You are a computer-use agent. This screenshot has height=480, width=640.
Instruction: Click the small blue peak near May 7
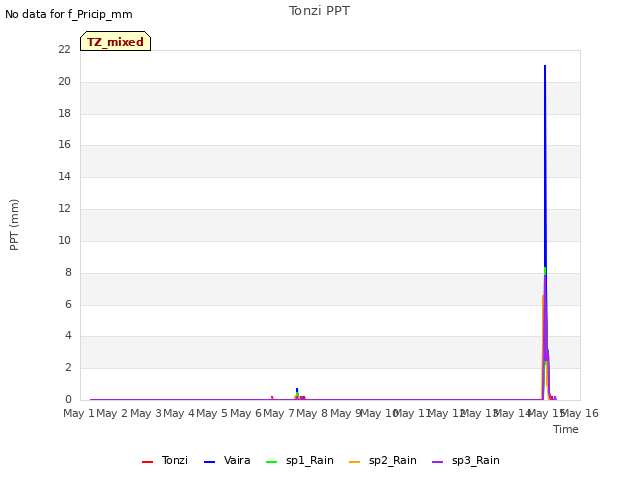[297, 390]
